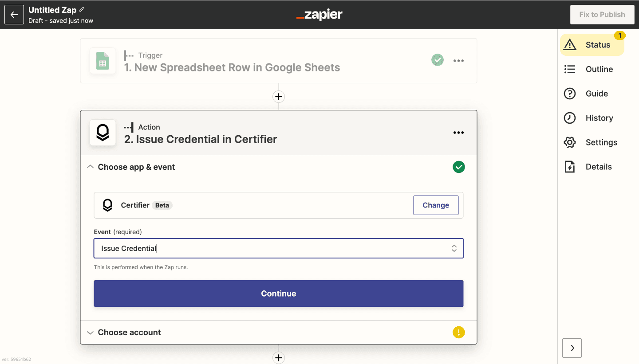
Task: Click the Certifier app icon in header
Action: click(x=103, y=133)
